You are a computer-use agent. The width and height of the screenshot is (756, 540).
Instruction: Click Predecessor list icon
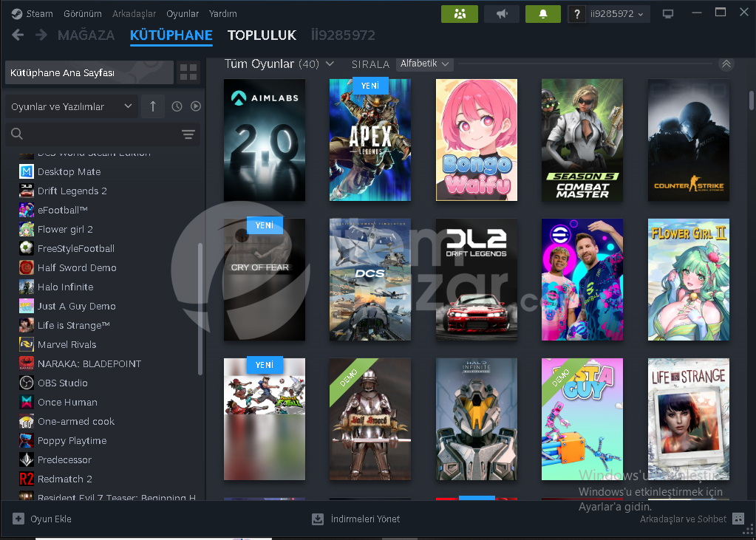pos(27,459)
